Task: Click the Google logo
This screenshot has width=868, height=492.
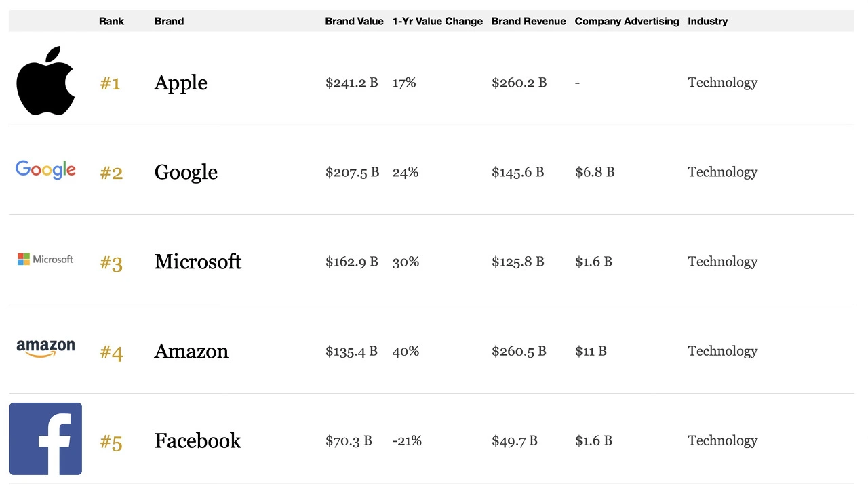Action: [45, 169]
